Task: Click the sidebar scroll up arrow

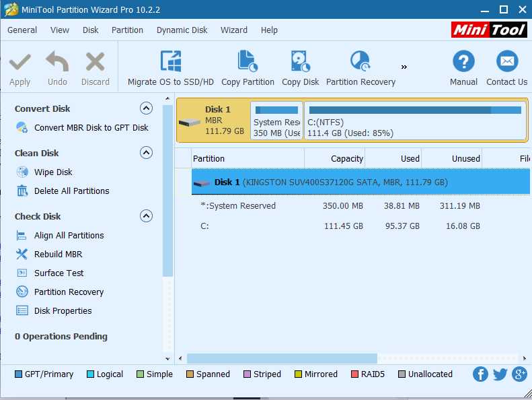Action: 167,98
